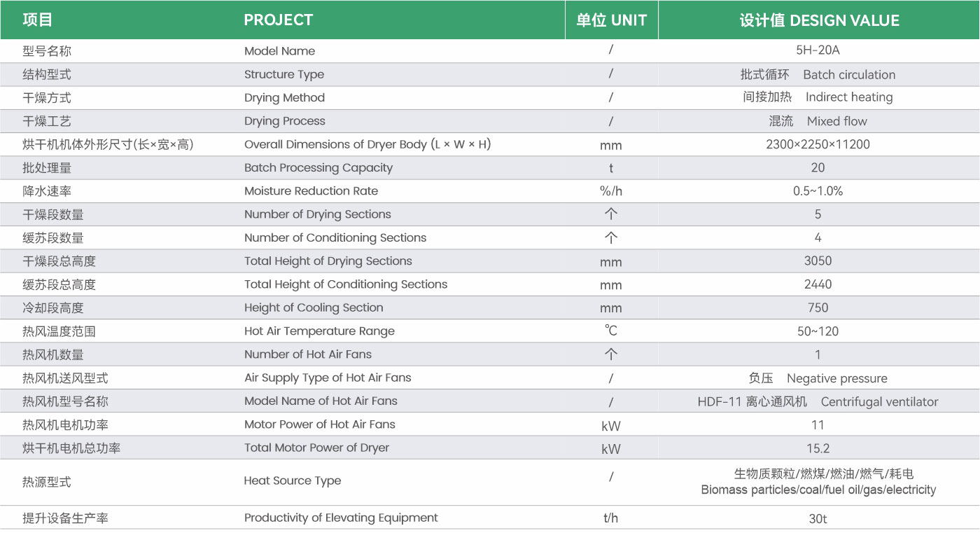Viewport: 980px width, 533px height.
Task: Select Number of Conditioning Sections row
Action: tap(490, 238)
